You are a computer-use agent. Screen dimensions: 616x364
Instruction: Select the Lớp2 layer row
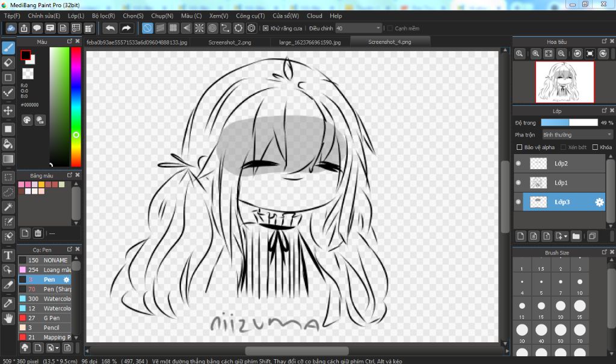(559, 164)
